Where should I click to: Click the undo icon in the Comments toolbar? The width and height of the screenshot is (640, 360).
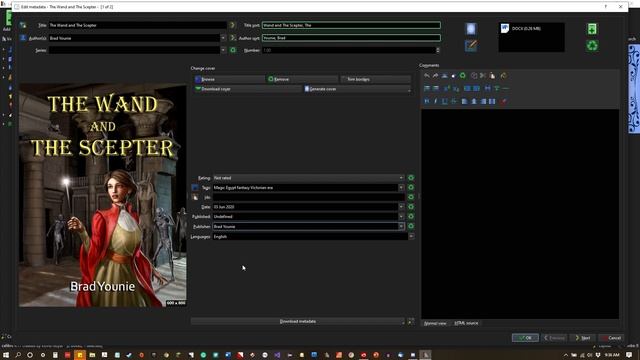pos(427,76)
